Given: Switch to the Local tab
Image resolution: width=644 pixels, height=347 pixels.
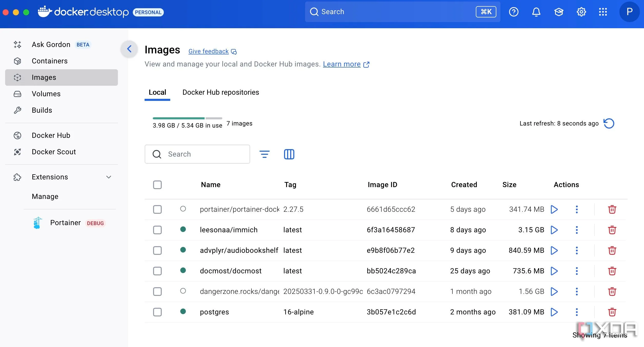Looking at the screenshot, I should click(x=157, y=92).
